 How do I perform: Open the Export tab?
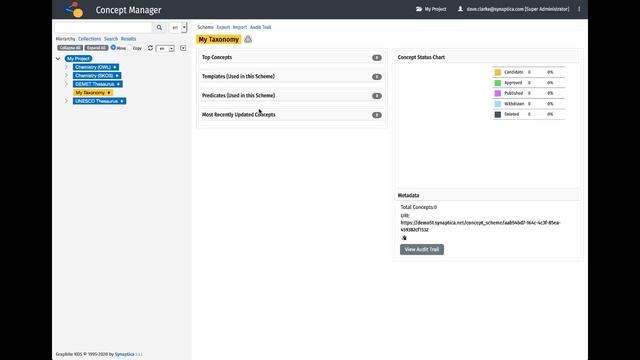[223, 27]
